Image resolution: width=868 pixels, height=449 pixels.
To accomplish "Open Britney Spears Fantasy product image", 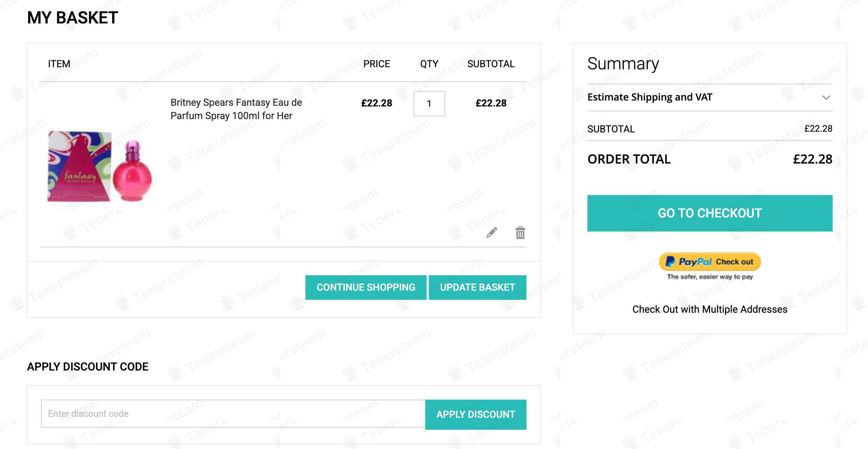I will pyautogui.click(x=100, y=166).
